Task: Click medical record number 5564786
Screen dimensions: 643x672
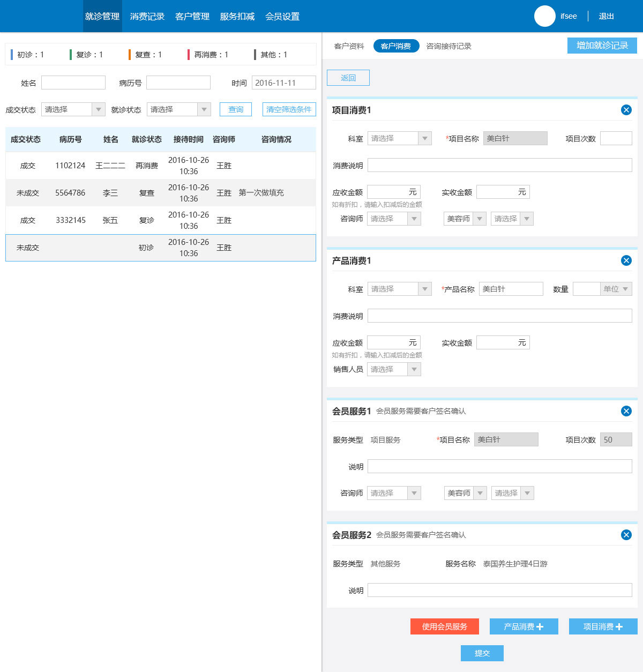Action: [70, 193]
